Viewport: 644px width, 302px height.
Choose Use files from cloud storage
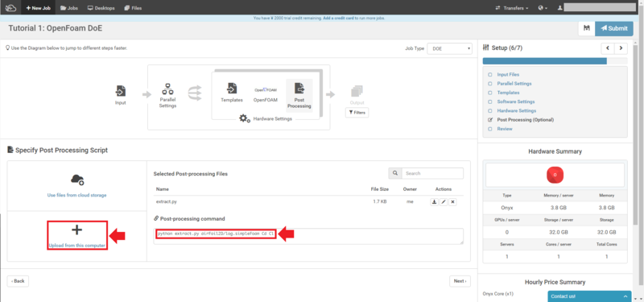[76, 195]
